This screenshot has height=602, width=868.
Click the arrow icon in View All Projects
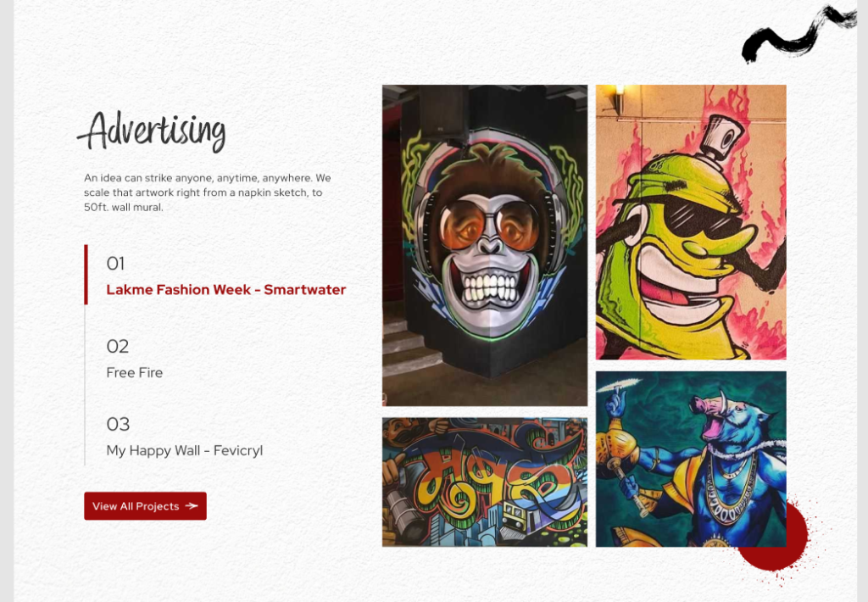[x=192, y=506]
